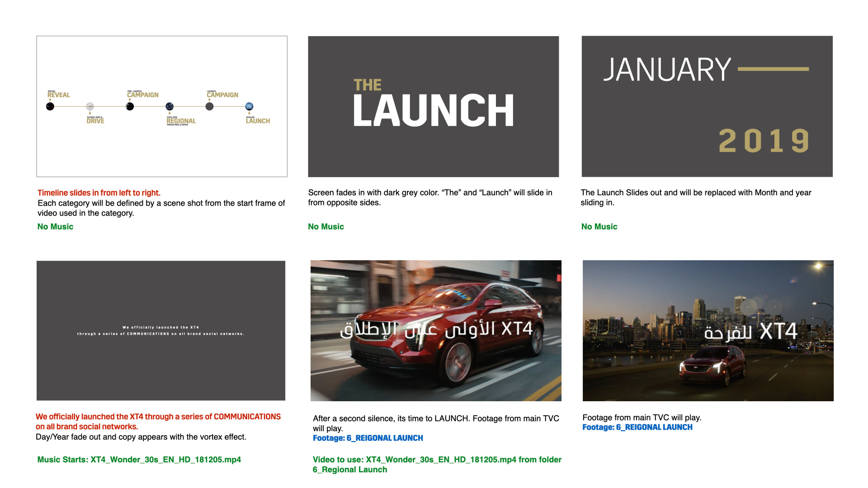The width and height of the screenshot is (868, 488).
Task: Click the Social Reveal timeline circle
Action: point(50,107)
